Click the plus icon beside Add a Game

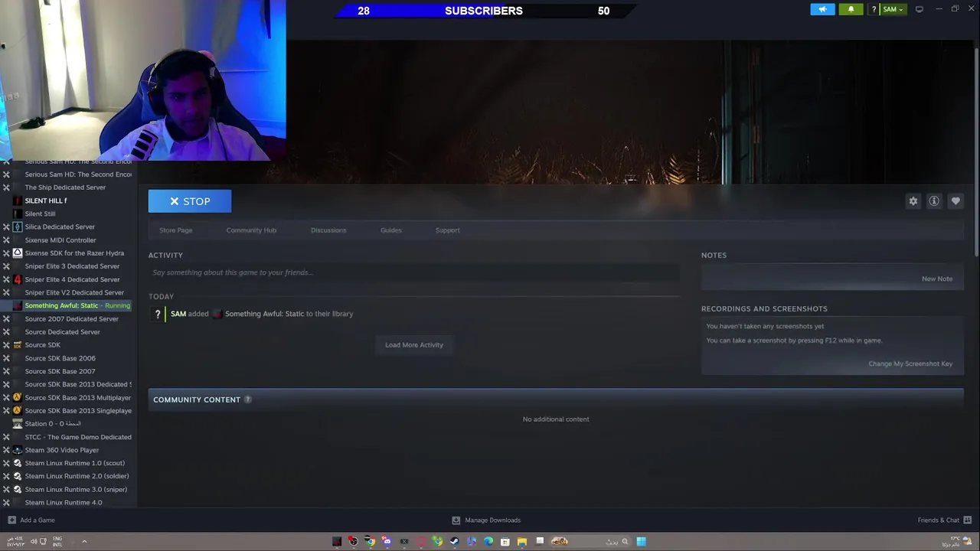pyautogui.click(x=11, y=520)
